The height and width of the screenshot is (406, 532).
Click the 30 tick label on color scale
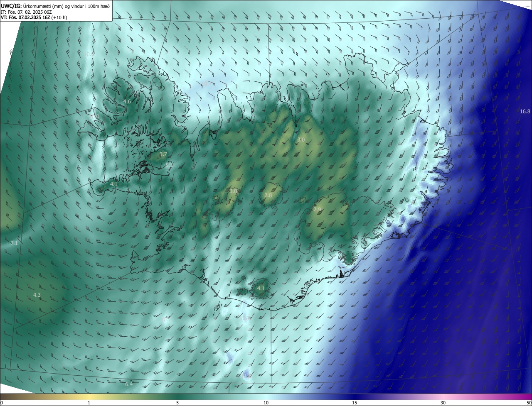point(443,403)
